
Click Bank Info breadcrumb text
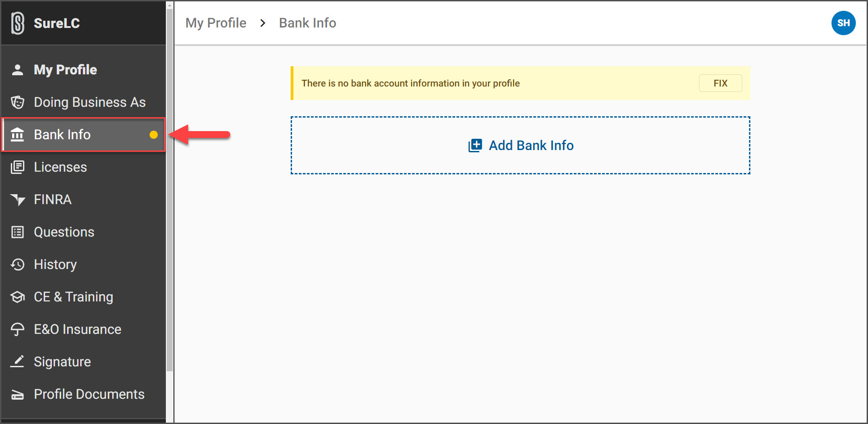(307, 23)
